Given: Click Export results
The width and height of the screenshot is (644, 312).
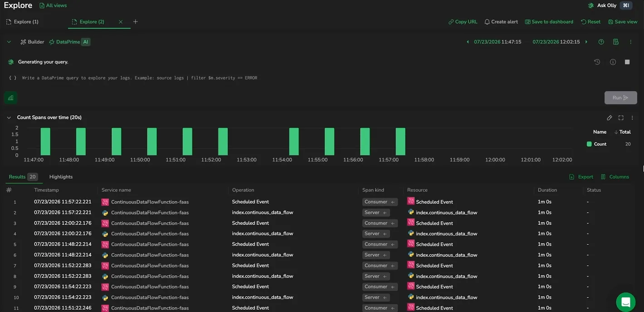Looking at the screenshot, I should pos(581,177).
